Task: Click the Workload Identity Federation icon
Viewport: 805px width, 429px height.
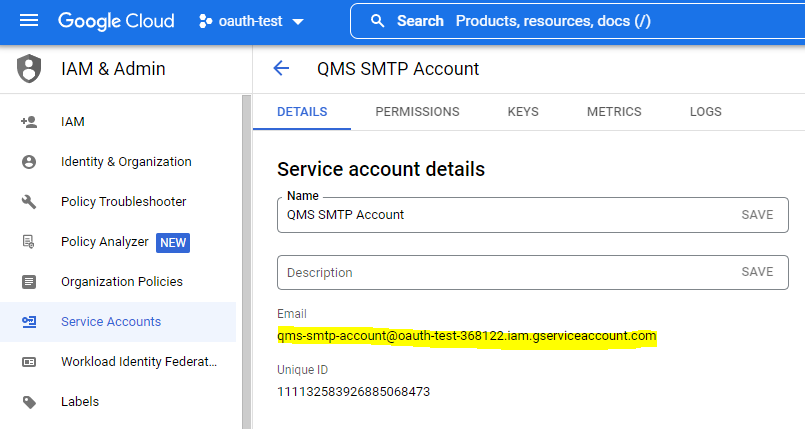Action: click(x=29, y=362)
